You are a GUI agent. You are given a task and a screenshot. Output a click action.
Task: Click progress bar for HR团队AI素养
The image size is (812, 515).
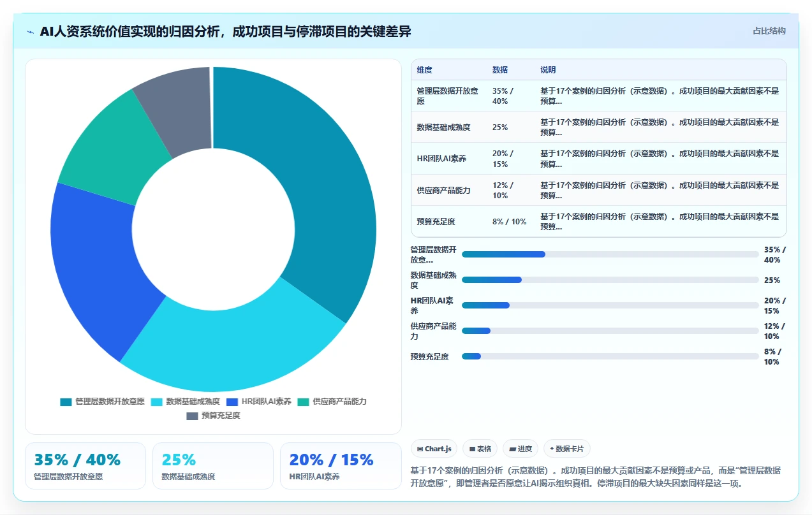(x=610, y=305)
